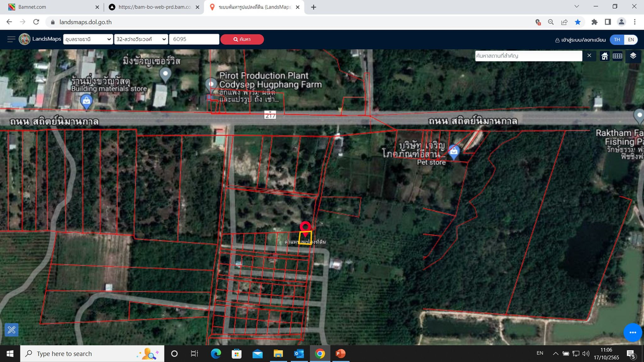Click the home icon on map toolbar

point(605,56)
